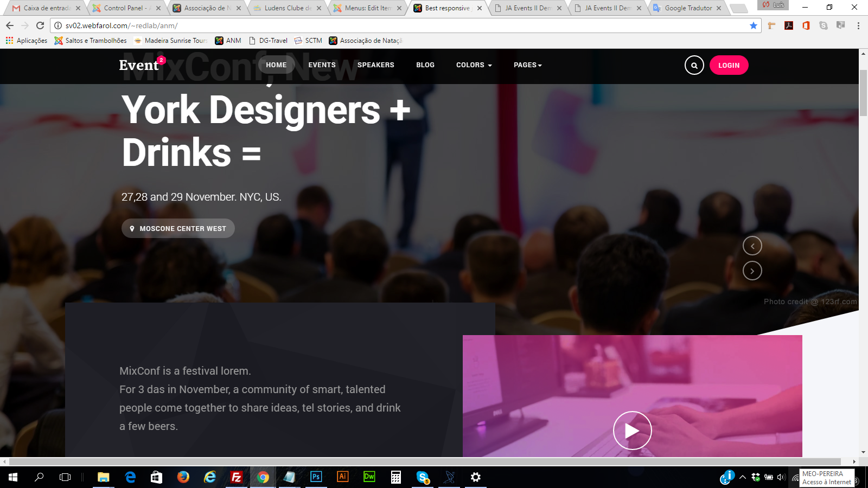868x488 pixels.
Task: Open the EVENTS nav item
Action: coord(322,65)
